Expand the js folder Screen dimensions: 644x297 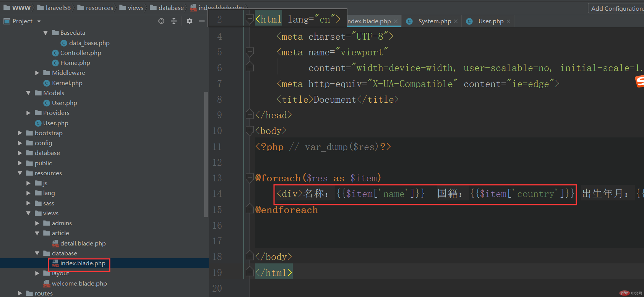pos(28,183)
